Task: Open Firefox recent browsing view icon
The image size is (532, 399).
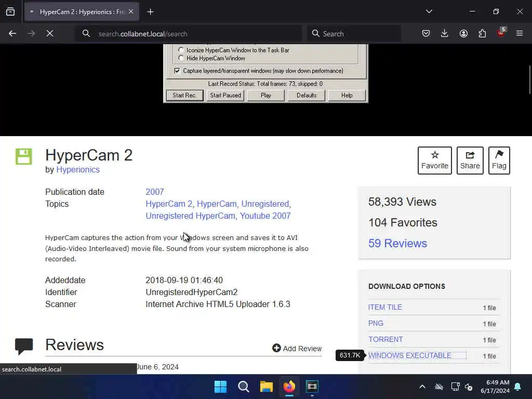Action: click(x=10, y=12)
